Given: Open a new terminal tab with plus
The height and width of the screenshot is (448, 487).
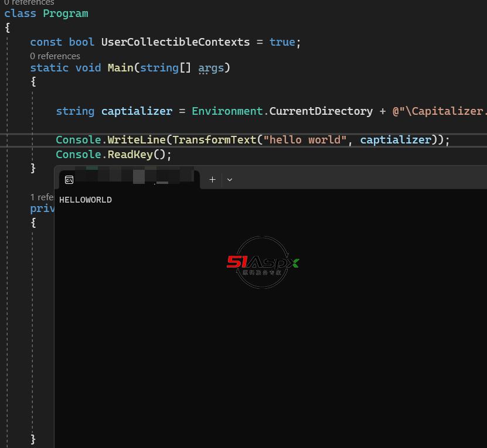Looking at the screenshot, I should tap(212, 180).
